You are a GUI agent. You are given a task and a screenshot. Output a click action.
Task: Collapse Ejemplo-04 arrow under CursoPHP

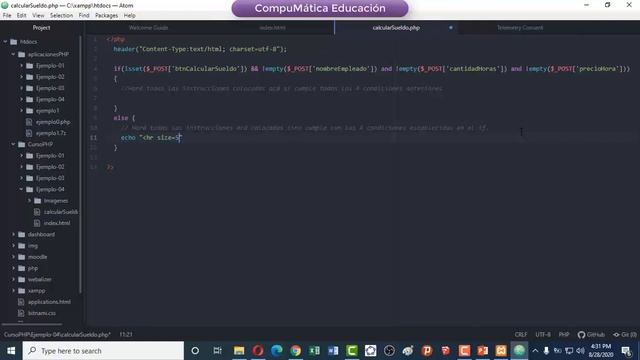[x=21, y=189]
